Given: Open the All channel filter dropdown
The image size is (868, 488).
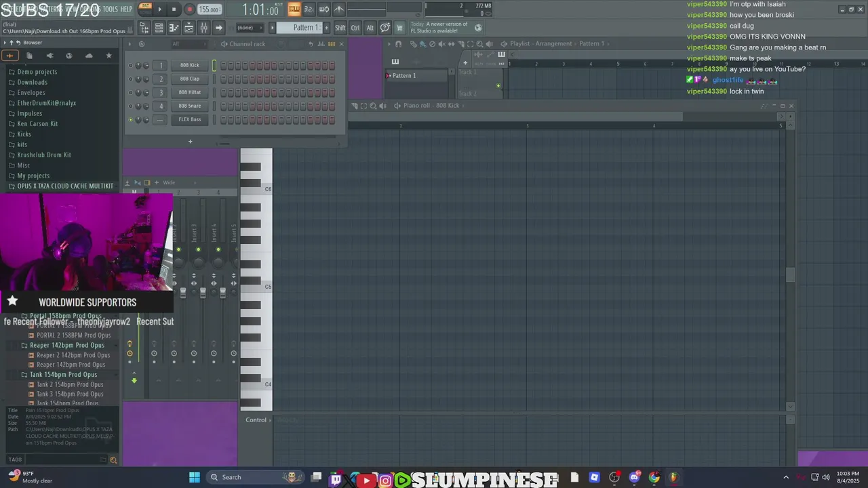Looking at the screenshot, I should (190, 44).
